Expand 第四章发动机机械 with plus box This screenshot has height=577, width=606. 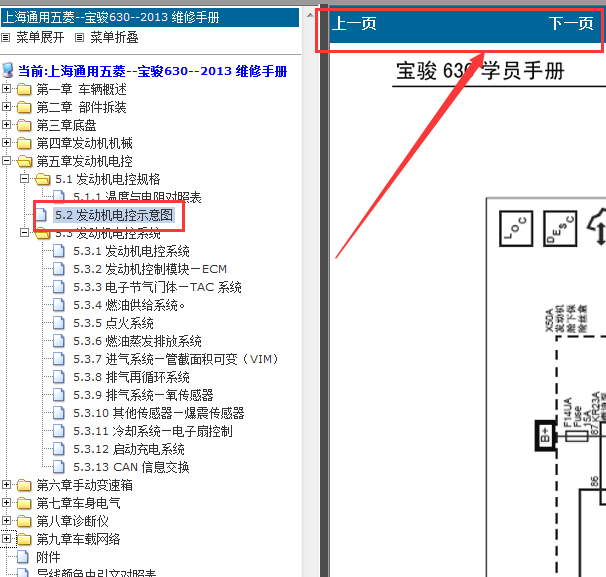(6, 142)
